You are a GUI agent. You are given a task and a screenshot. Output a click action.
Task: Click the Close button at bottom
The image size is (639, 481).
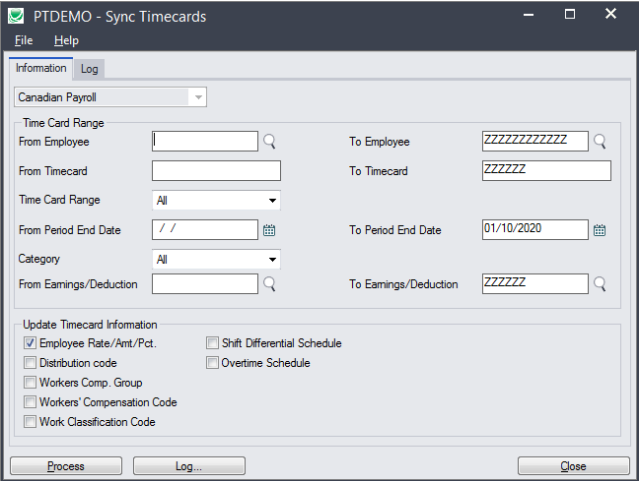coord(573,466)
